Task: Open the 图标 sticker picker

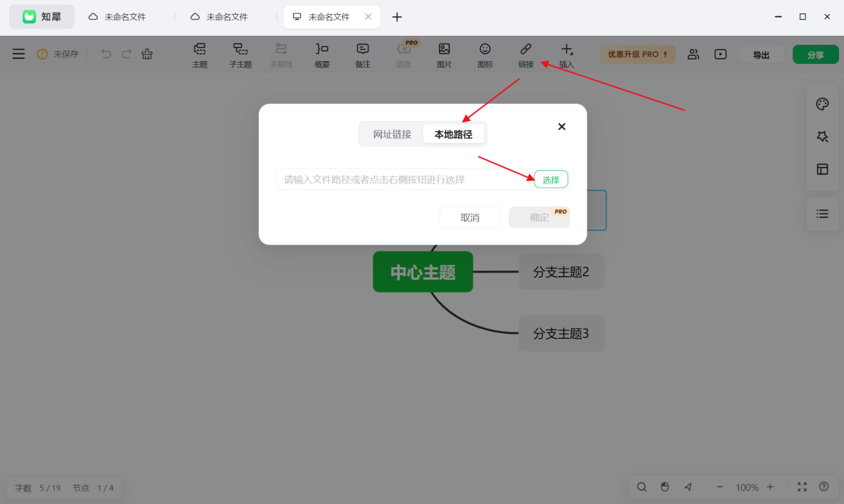Action: (485, 56)
